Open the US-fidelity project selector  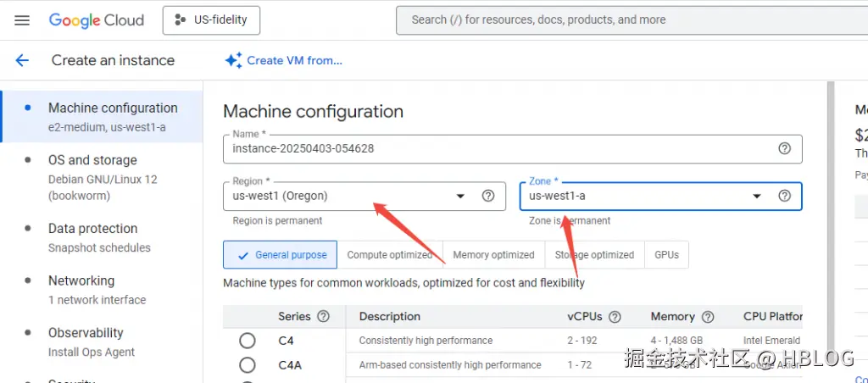(211, 20)
